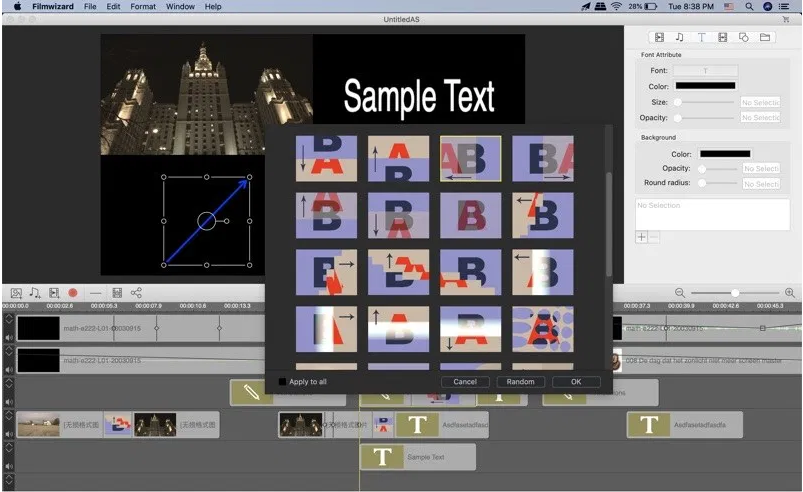803x492 pixels.
Task: Open the shapes tab in inspector panel
Action: (x=743, y=37)
